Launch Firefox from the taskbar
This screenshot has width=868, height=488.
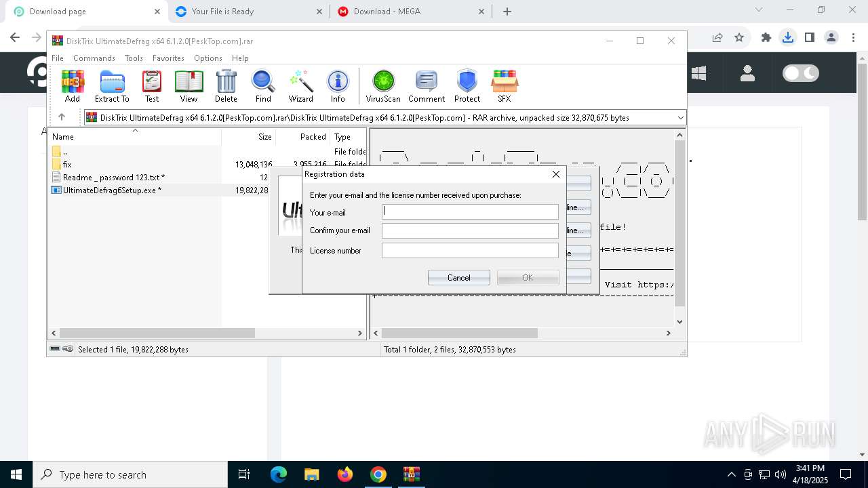tap(345, 474)
